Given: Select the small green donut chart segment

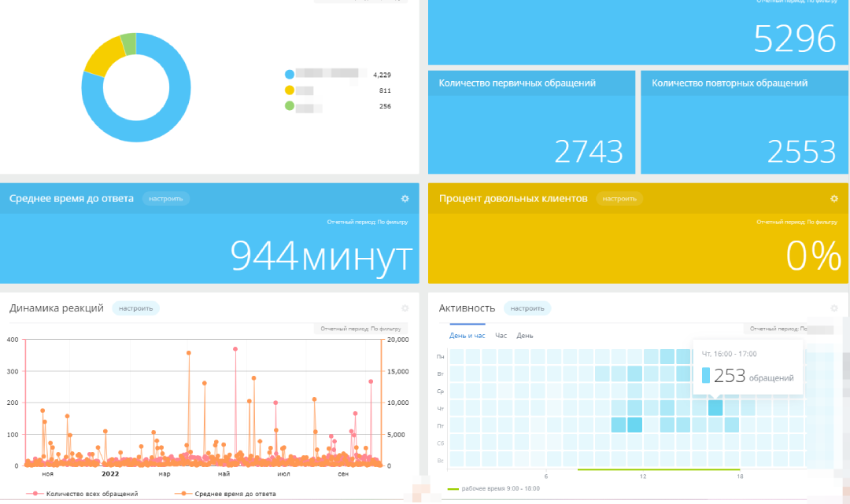Looking at the screenshot, I should (129, 44).
